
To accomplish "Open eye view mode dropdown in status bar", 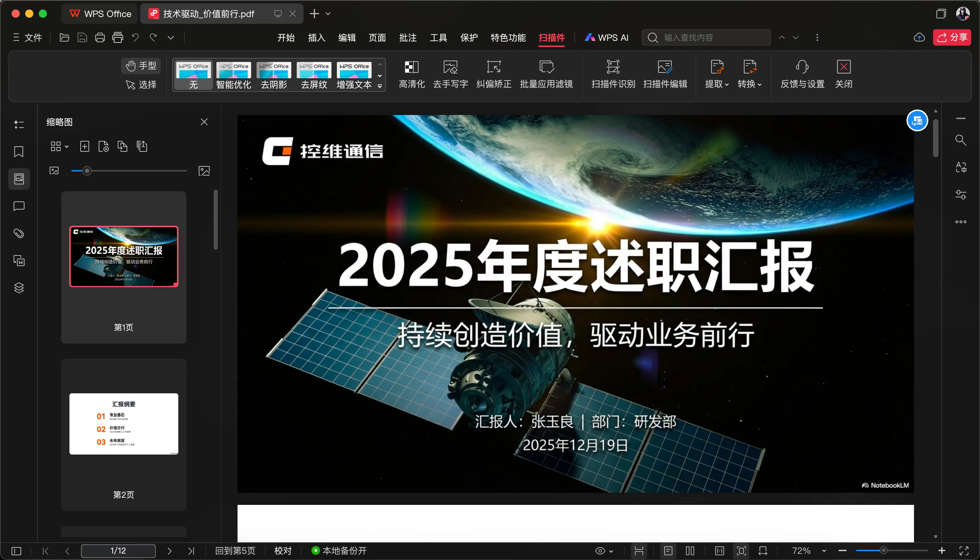I will 604,551.
